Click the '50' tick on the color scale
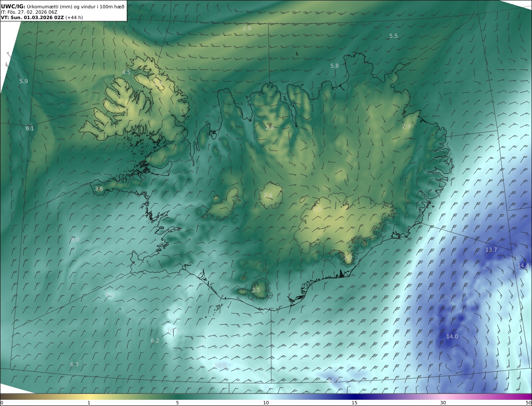 click(528, 403)
